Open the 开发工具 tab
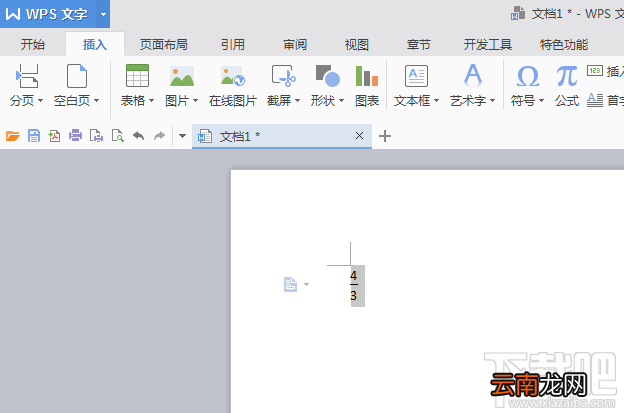This screenshot has height=413, width=624. pyautogui.click(x=488, y=44)
